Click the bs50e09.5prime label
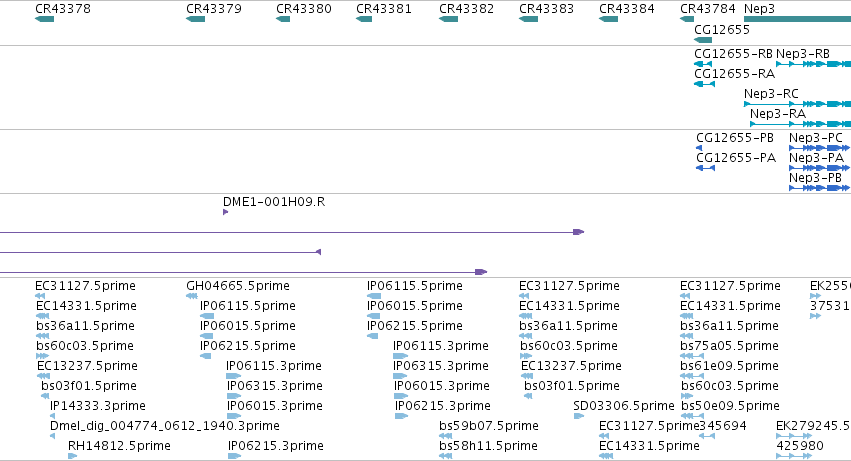851x461 pixels. coord(731,406)
